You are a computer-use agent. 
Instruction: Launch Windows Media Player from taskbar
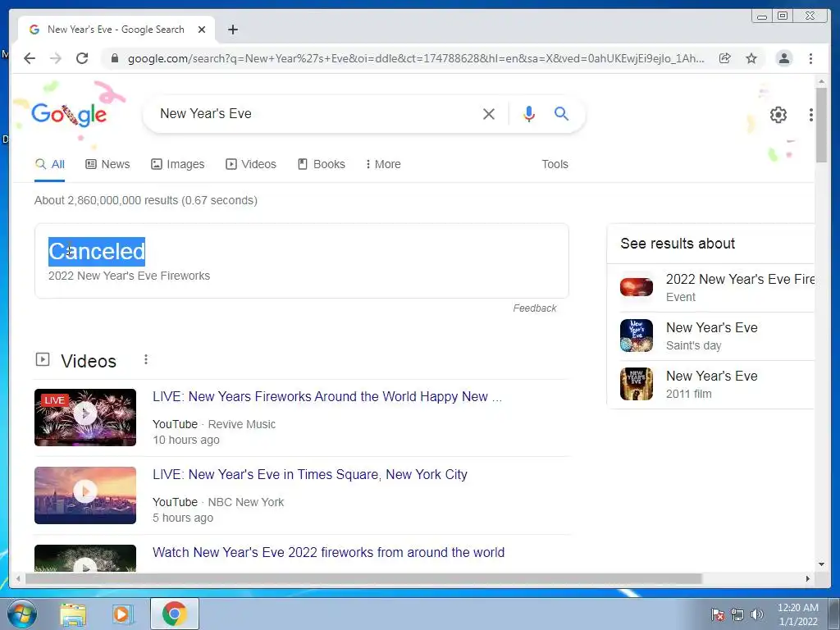click(x=123, y=614)
